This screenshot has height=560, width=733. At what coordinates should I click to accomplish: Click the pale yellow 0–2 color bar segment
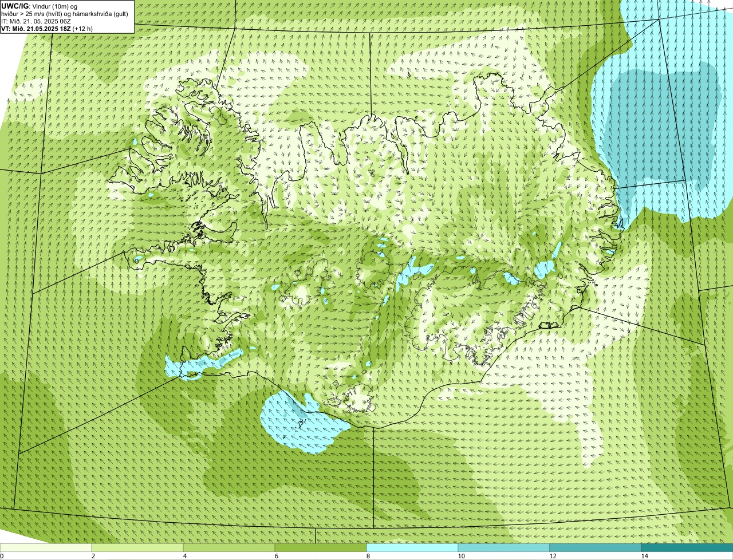coord(46,548)
